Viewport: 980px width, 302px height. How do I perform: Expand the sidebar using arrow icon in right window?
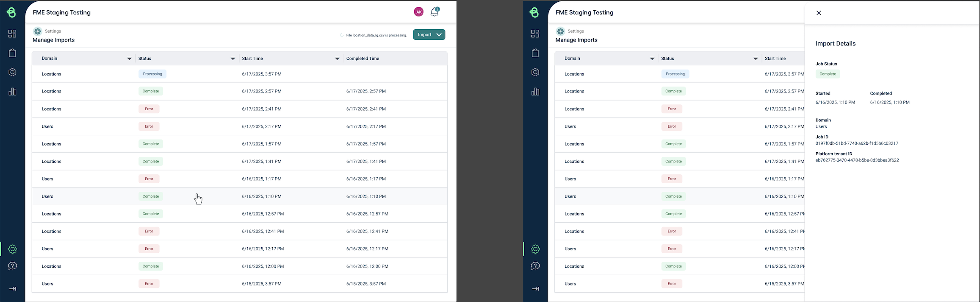pyautogui.click(x=535, y=289)
